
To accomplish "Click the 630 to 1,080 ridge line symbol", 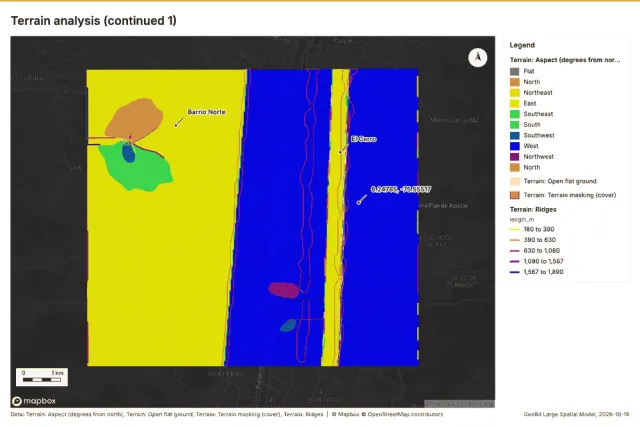I will pos(515,251).
